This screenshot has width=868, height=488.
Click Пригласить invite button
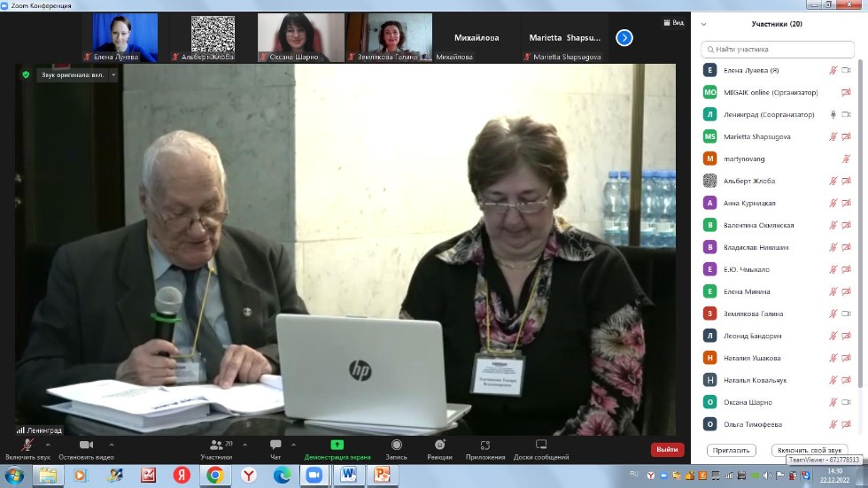coord(732,450)
